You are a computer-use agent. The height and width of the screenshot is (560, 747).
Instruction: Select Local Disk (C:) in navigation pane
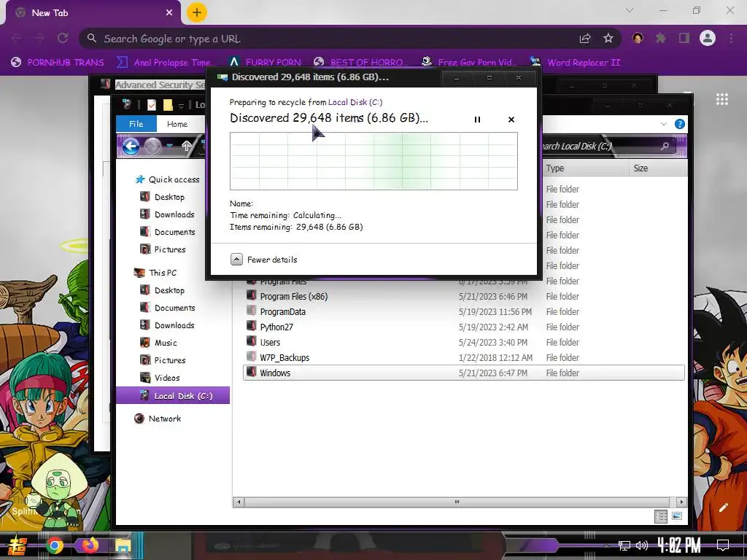pyautogui.click(x=173, y=396)
